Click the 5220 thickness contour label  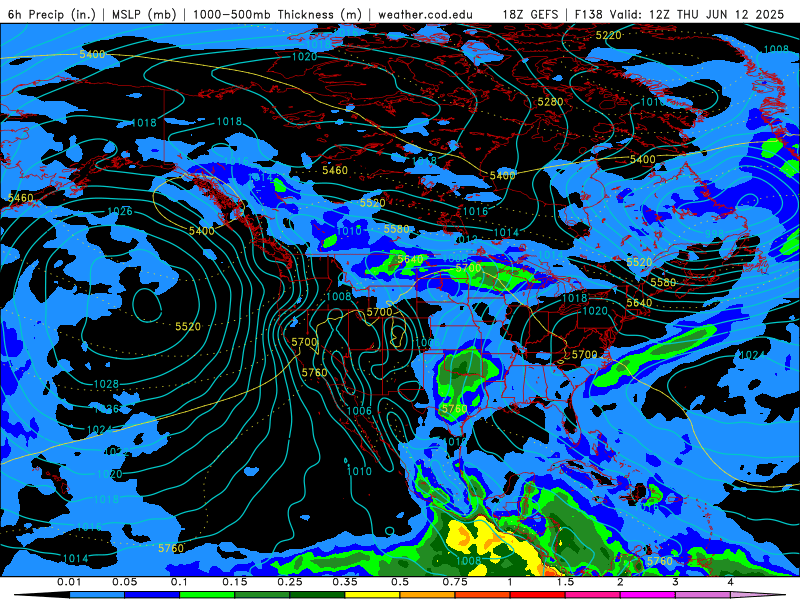click(609, 35)
